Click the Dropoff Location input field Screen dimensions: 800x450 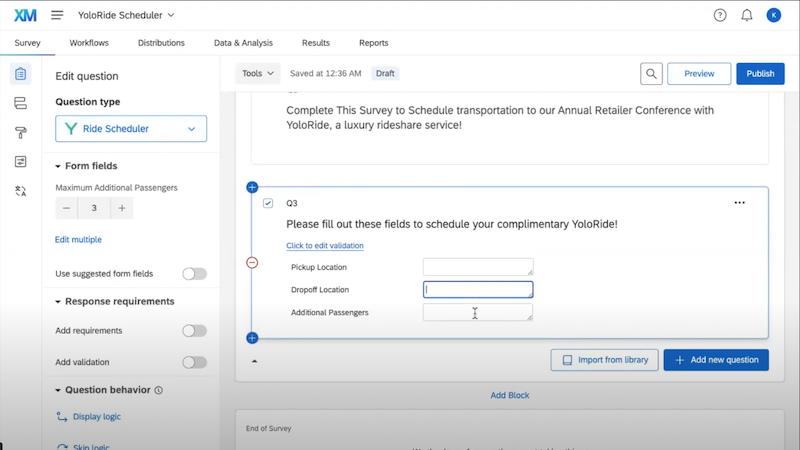(x=478, y=290)
